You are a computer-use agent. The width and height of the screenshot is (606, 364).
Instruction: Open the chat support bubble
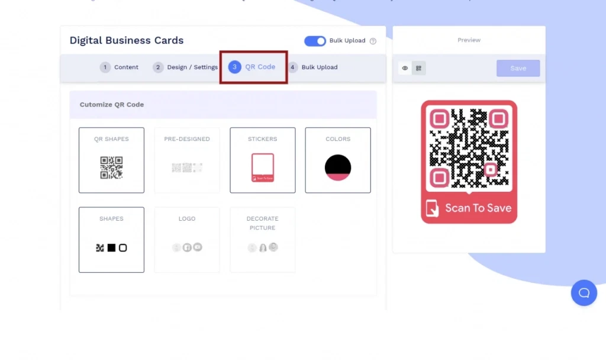tap(584, 293)
